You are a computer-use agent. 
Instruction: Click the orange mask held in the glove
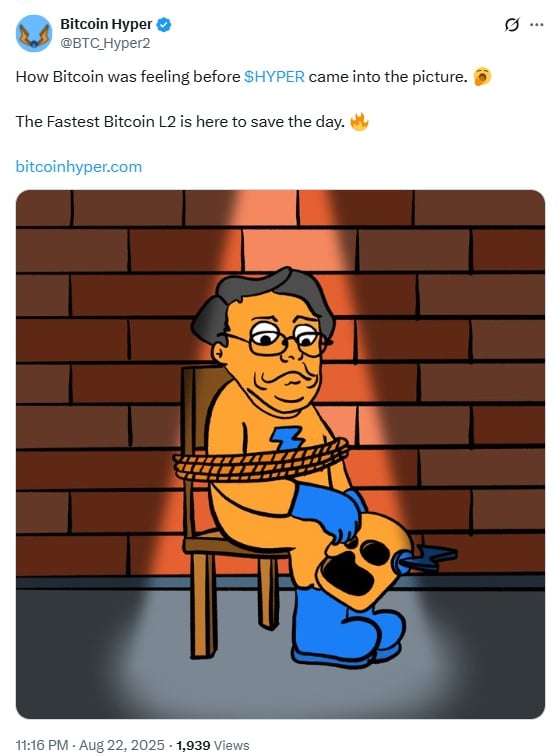366,562
